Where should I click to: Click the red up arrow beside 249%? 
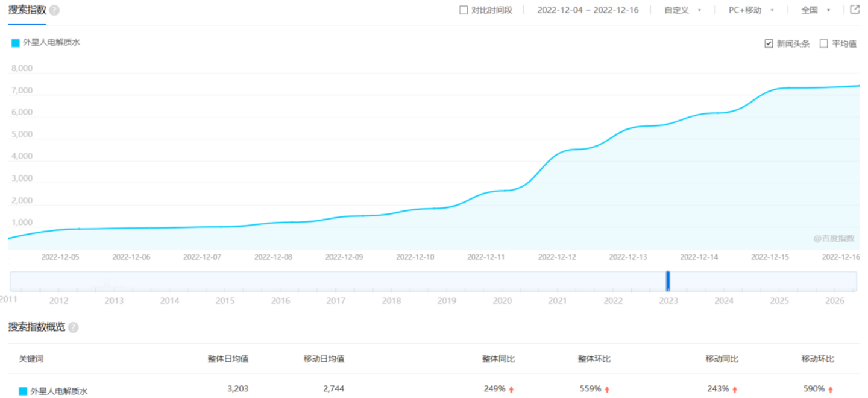[x=511, y=390]
